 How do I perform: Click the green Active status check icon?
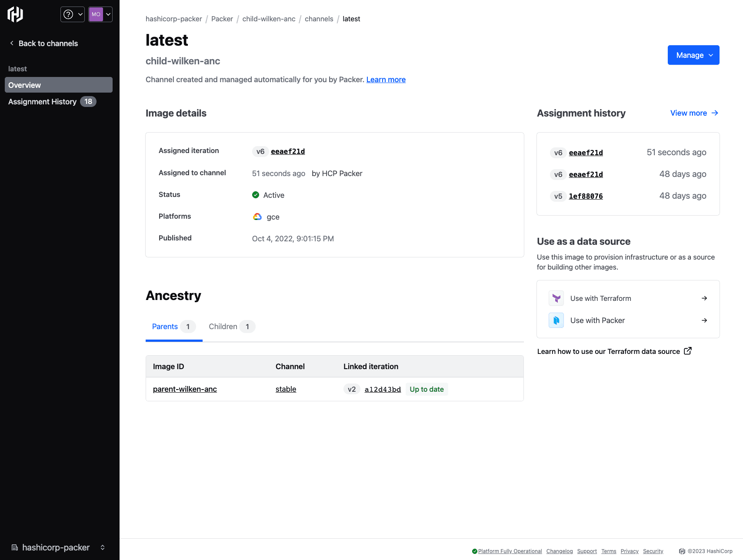pos(256,195)
